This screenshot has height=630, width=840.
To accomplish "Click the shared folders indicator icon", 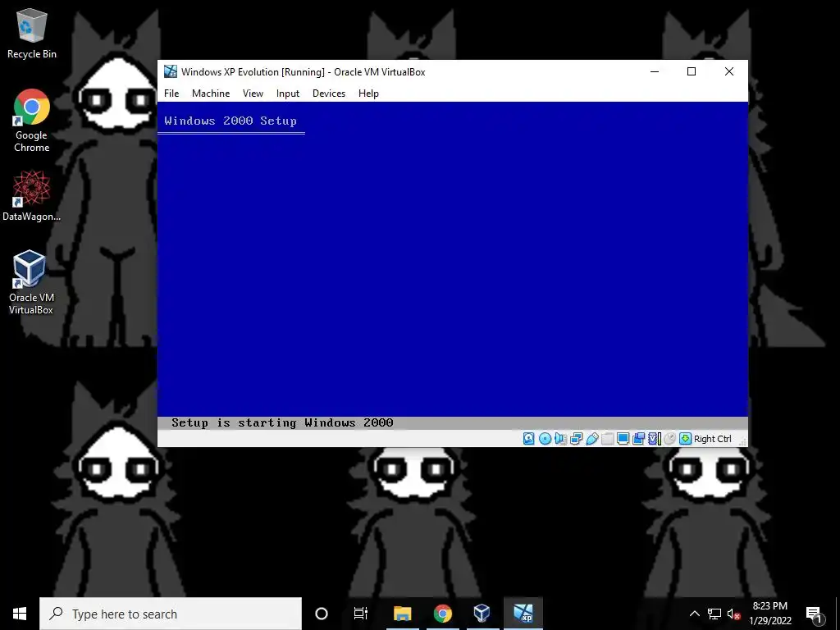I will pyautogui.click(x=607, y=439).
